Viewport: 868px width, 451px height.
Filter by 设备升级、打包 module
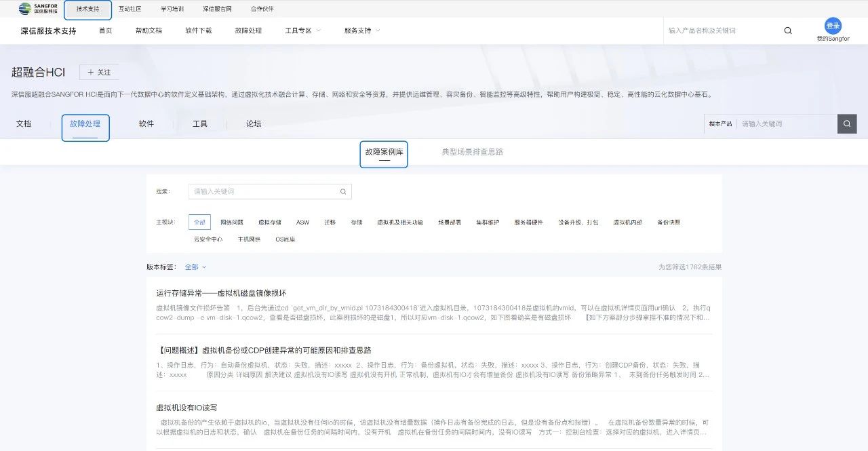pyautogui.click(x=578, y=222)
